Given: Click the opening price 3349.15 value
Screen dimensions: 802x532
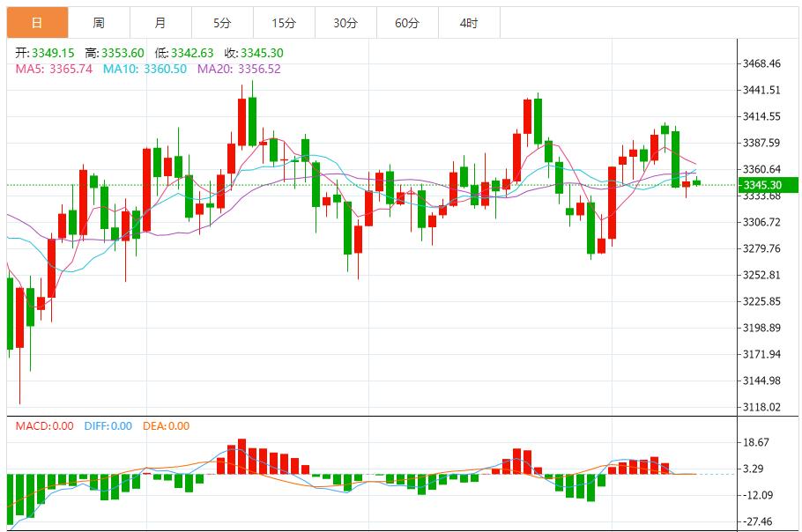Looking at the screenshot, I should [x=53, y=53].
